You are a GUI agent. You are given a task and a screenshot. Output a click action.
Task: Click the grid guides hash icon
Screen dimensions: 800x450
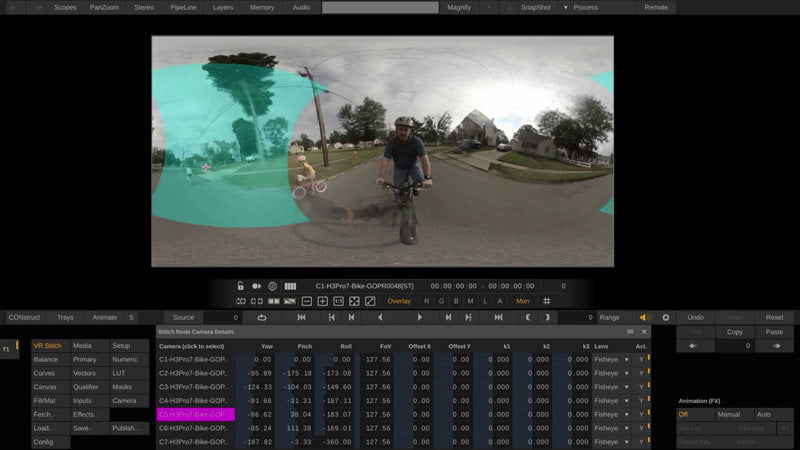coord(546,302)
